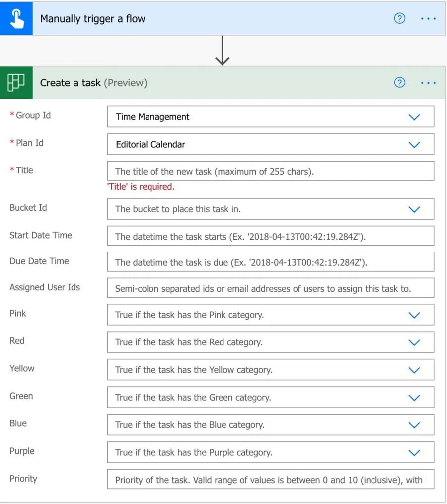Open the Bucket Id dropdown list
Screen dimensions: 447x504
point(414,209)
